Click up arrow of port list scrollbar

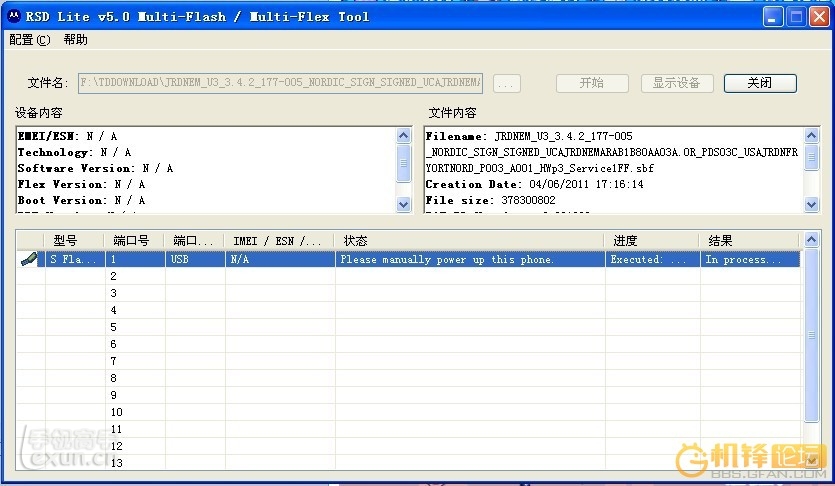(x=811, y=240)
